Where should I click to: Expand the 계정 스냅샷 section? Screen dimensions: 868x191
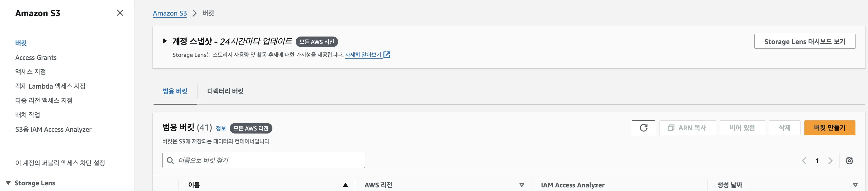click(165, 41)
